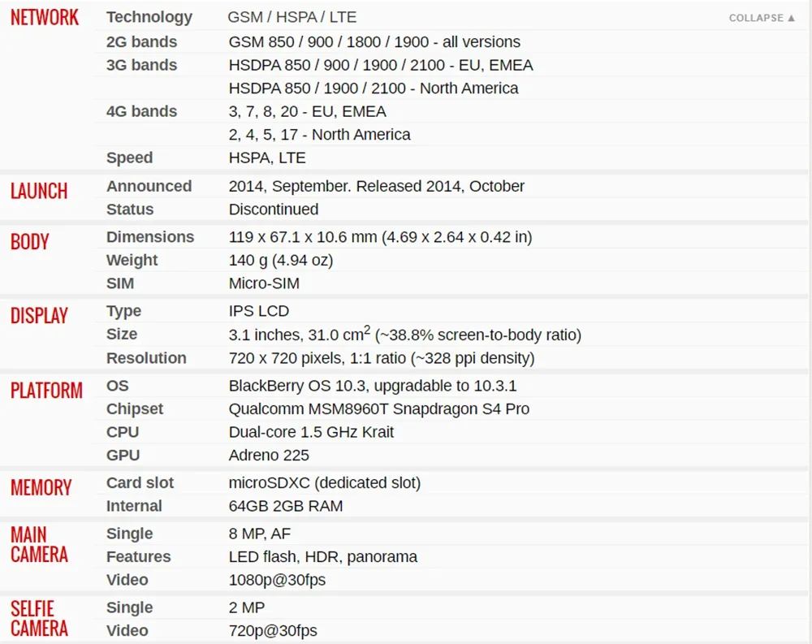Select the NETWORK section heading
Viewport: 812px width, 644px height.
(x=45, y=18)
